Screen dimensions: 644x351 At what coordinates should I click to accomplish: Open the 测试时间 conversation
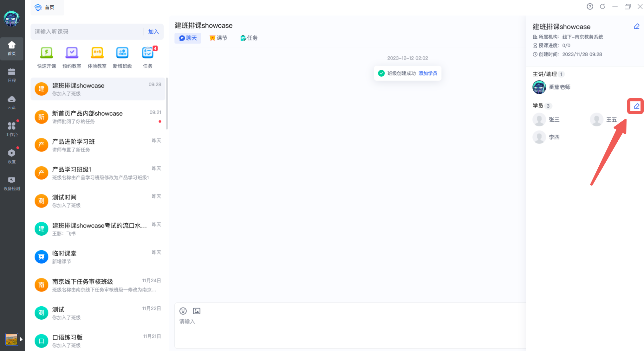click(x=98, y=201)
